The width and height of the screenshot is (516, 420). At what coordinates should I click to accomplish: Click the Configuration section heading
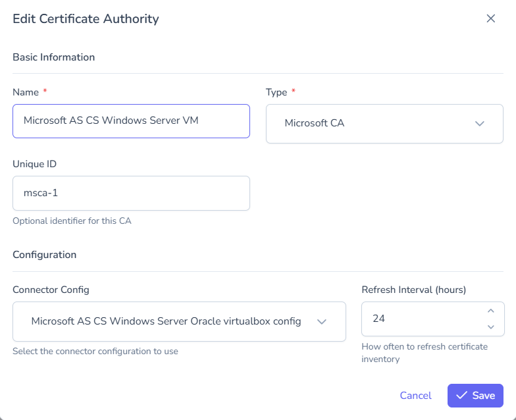tap(45, 255)
